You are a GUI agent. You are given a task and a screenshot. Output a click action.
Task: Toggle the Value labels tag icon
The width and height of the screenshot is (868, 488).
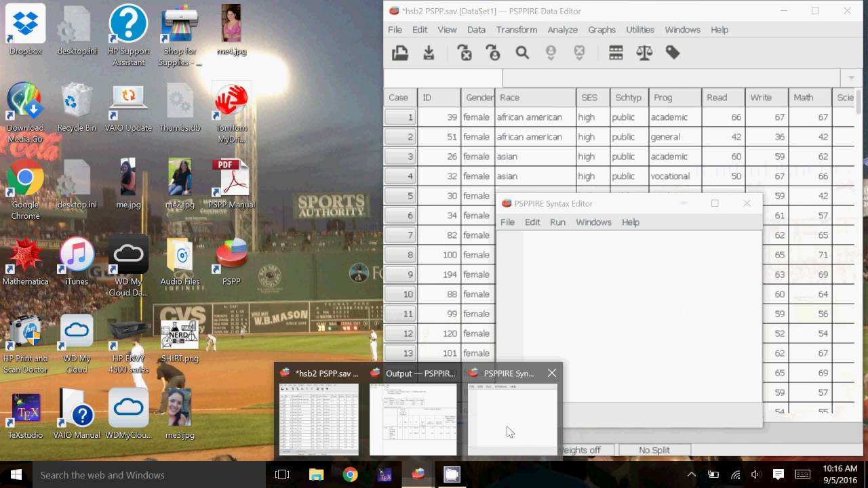tap(673, 53)
